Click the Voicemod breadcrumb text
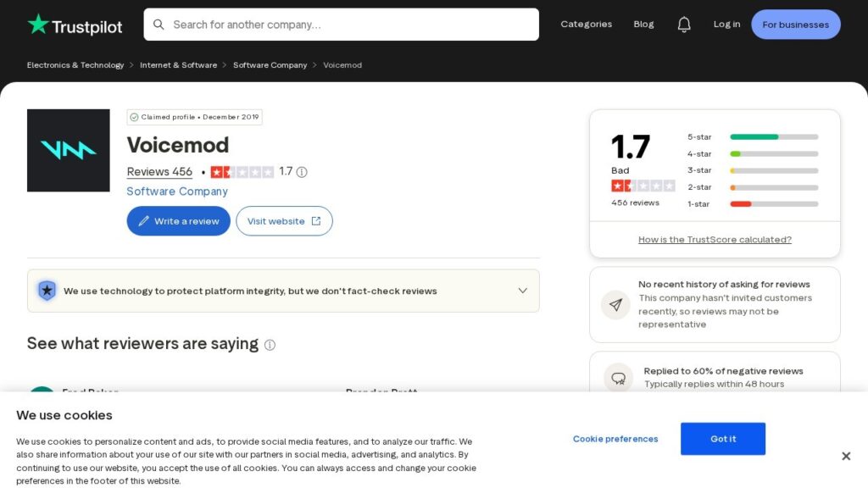Screen dimensions: 868x488 pos(342,64)
